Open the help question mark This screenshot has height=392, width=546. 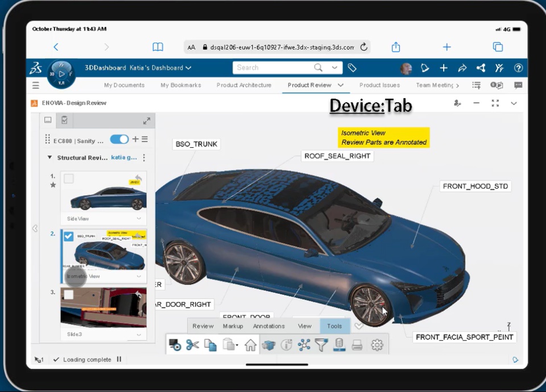pos(518,68)
